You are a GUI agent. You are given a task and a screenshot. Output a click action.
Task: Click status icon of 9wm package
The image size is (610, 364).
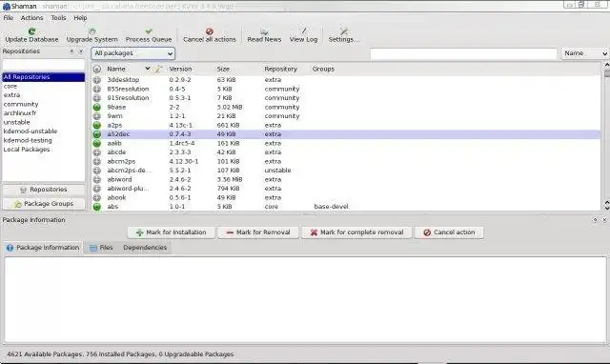click(97, 116)
